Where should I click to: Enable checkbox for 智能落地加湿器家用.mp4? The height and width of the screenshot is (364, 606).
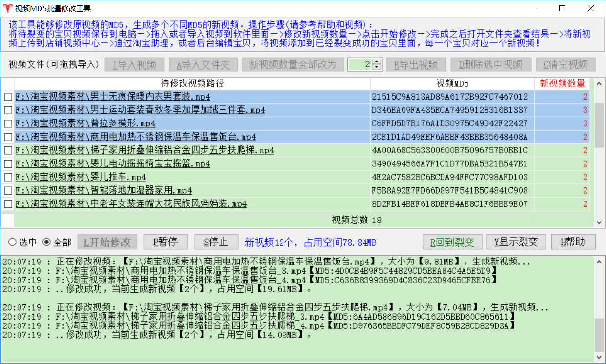click(8, 190)
